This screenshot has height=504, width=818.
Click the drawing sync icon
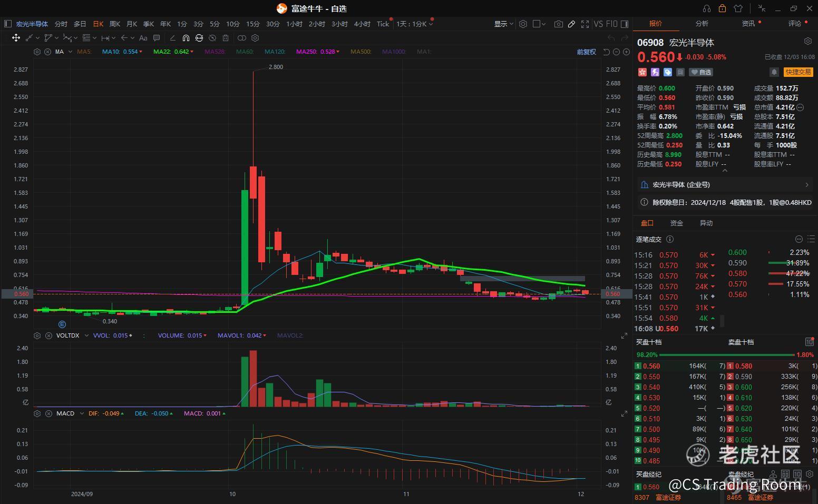point(199,38)
